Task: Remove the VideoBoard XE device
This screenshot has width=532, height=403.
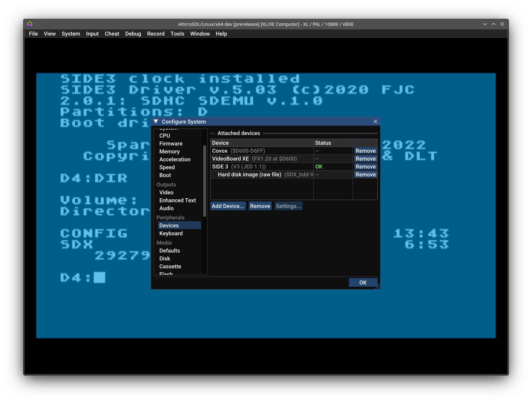Action: point(365,159)
